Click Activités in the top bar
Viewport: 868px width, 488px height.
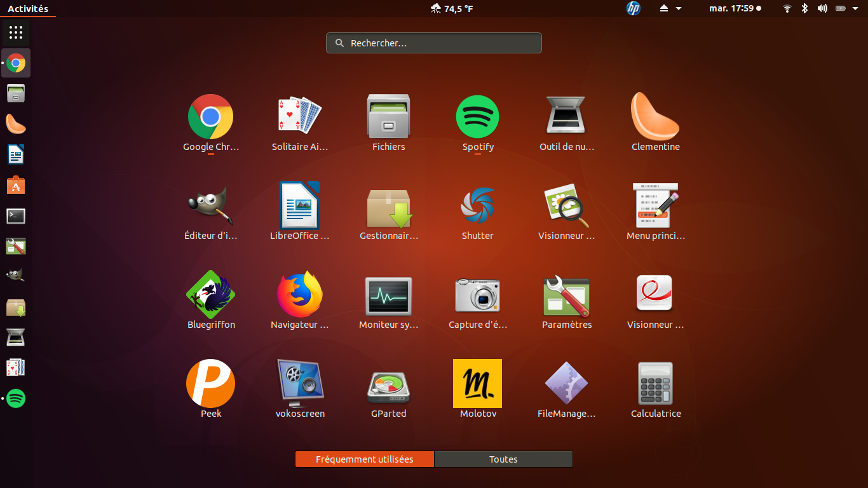point(28,8)
